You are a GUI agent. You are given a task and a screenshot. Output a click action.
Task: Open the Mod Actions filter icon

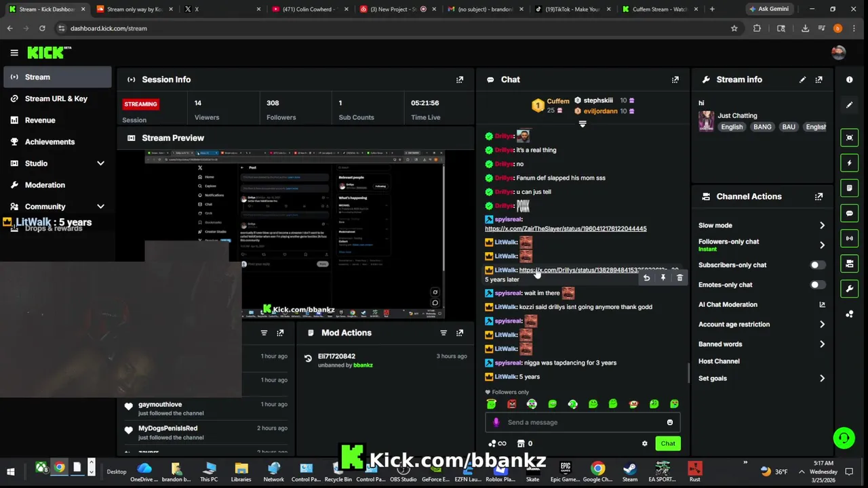point(443,333)
